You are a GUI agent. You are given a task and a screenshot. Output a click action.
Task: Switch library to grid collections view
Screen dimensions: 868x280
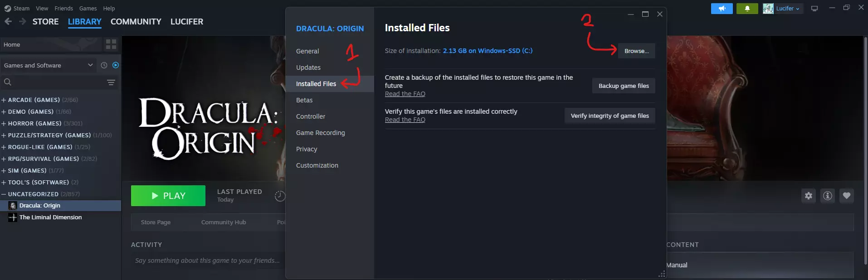click(111, 44)
